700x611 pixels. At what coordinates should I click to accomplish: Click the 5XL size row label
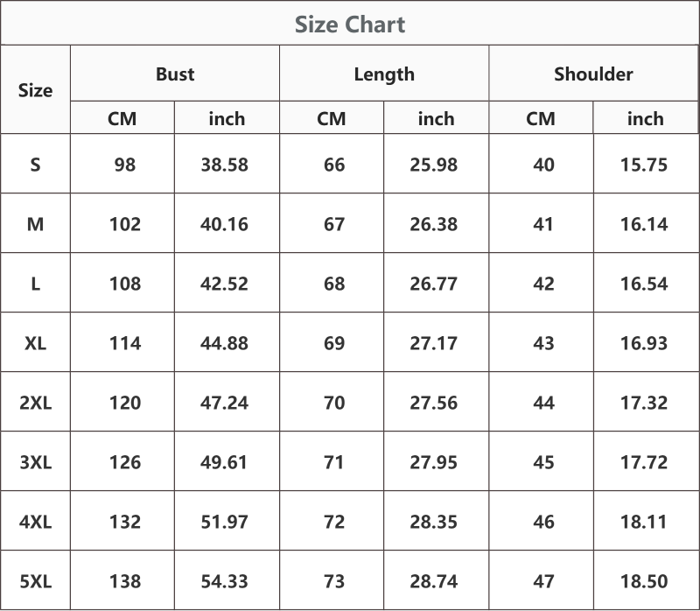pos(35,581)
